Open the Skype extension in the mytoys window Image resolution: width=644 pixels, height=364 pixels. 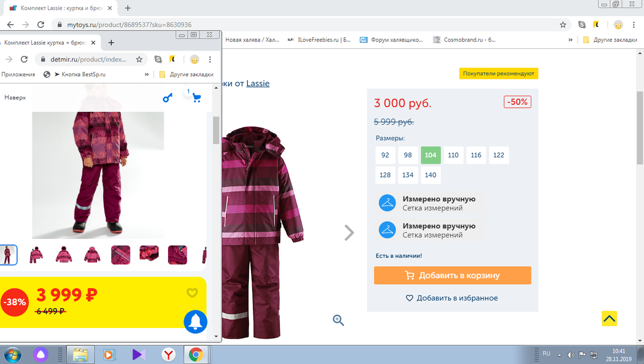coord(582,25)
